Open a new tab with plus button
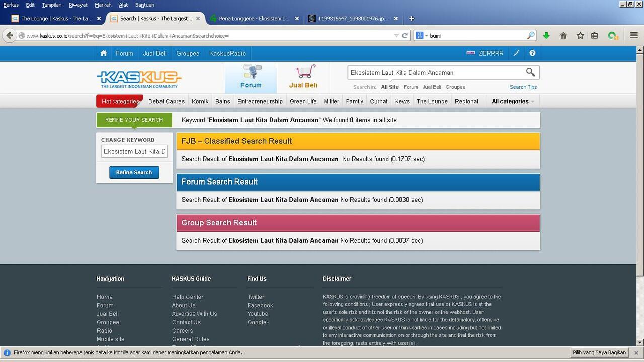This screenshot has width=644, height=362. coord(411,19)
